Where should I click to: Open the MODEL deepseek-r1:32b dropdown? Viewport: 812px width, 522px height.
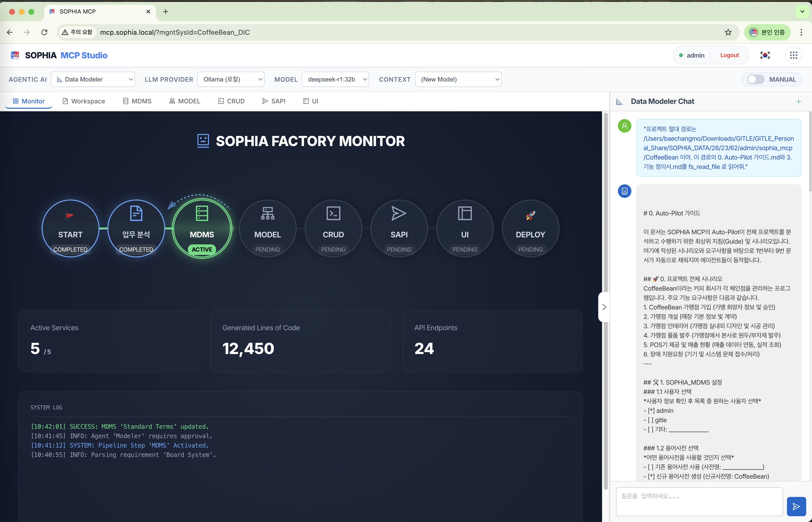(335, 79)
